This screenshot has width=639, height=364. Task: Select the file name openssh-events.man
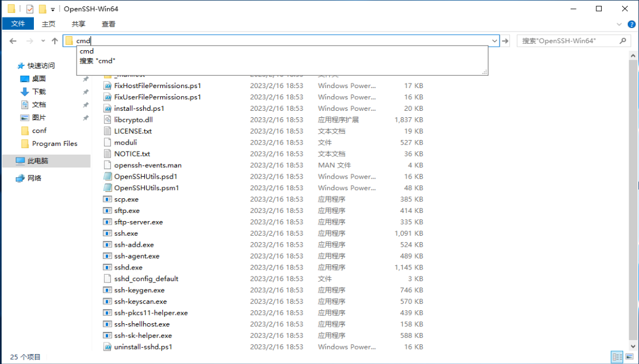pos(148,165)
